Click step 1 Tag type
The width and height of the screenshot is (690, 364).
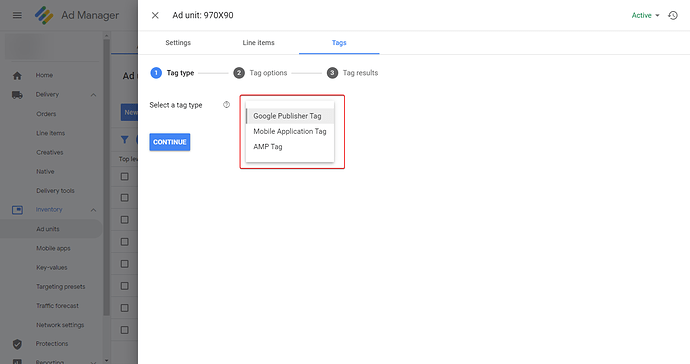pos(172,73)
